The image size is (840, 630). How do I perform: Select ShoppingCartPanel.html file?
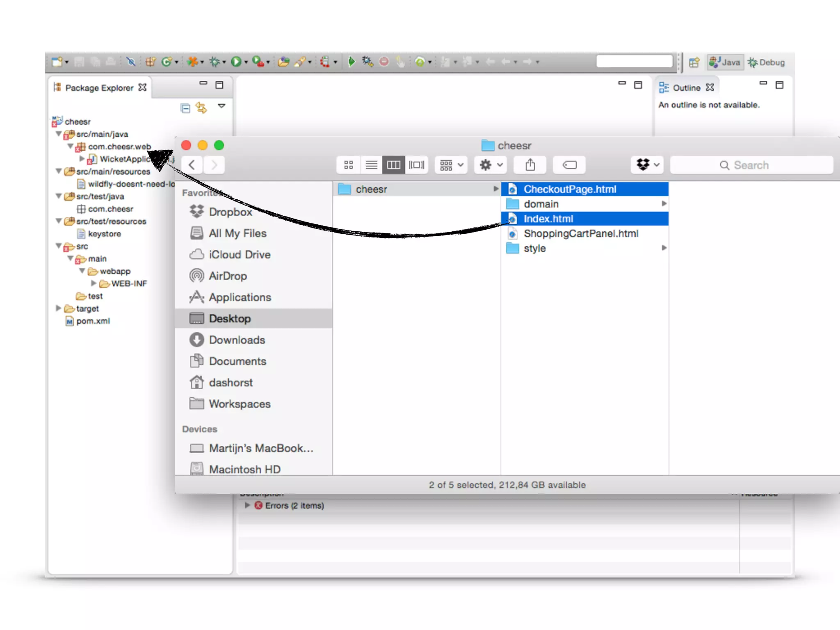(x=581, y=233)
